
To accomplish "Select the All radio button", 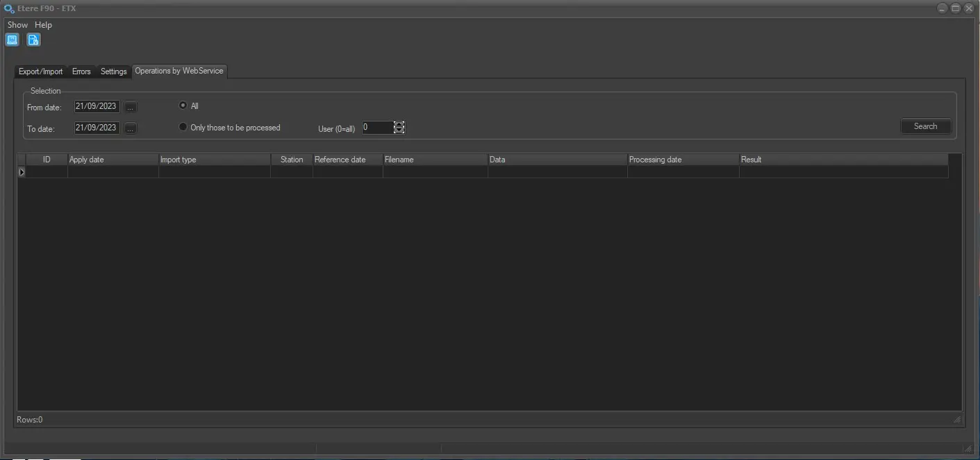I will 183,105.
